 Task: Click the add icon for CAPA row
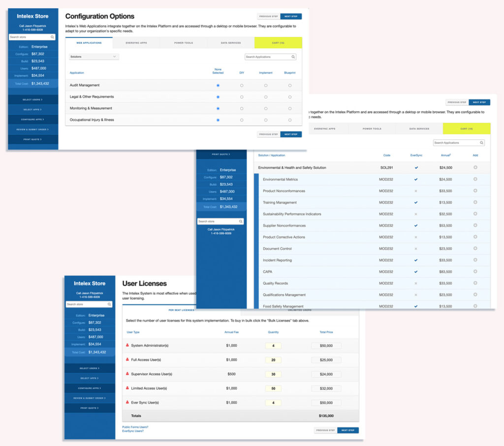(475, 271)
